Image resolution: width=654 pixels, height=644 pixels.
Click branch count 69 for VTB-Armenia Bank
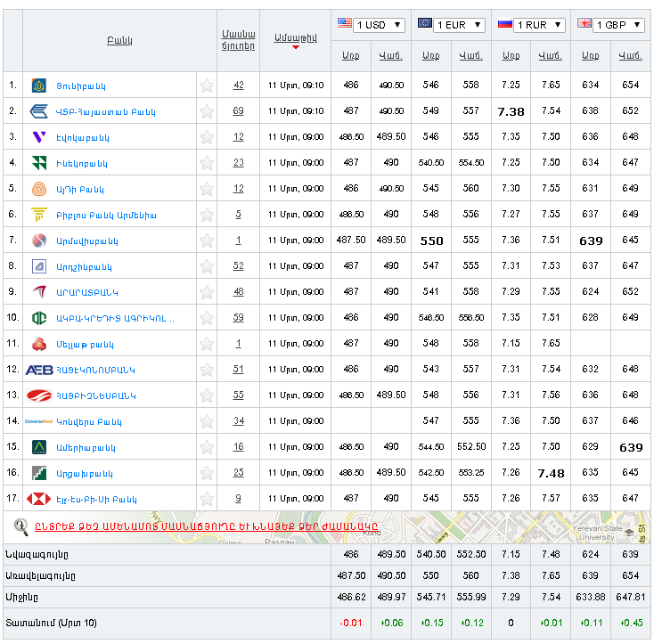(238, 111)
